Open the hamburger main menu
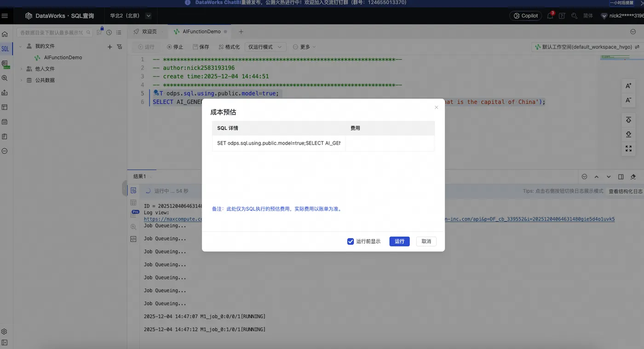Viewport: 644px width, 349px height. pos(5,16)
